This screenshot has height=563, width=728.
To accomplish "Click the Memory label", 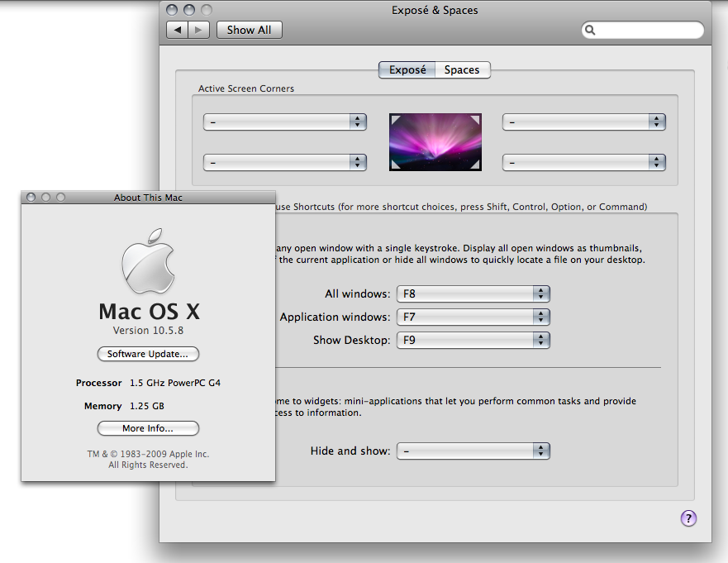I will click(103, 406).
